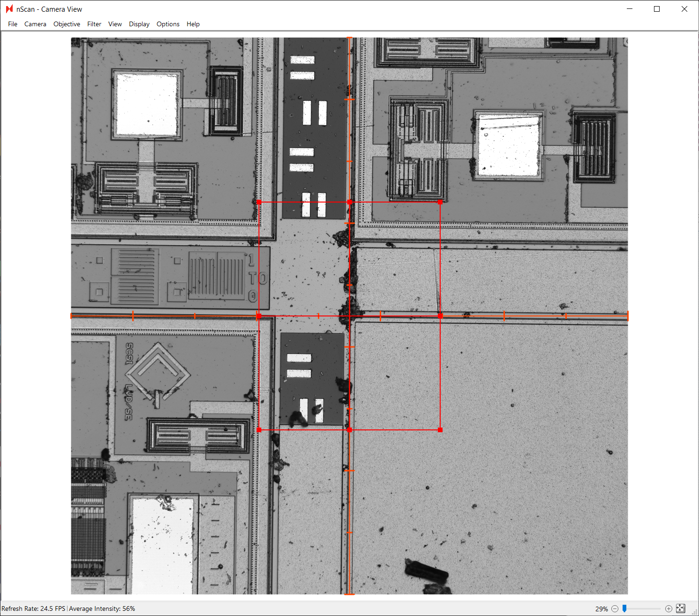Click the nScan app logo in title bar
This screenshot has width=699, height=616.
9,9
